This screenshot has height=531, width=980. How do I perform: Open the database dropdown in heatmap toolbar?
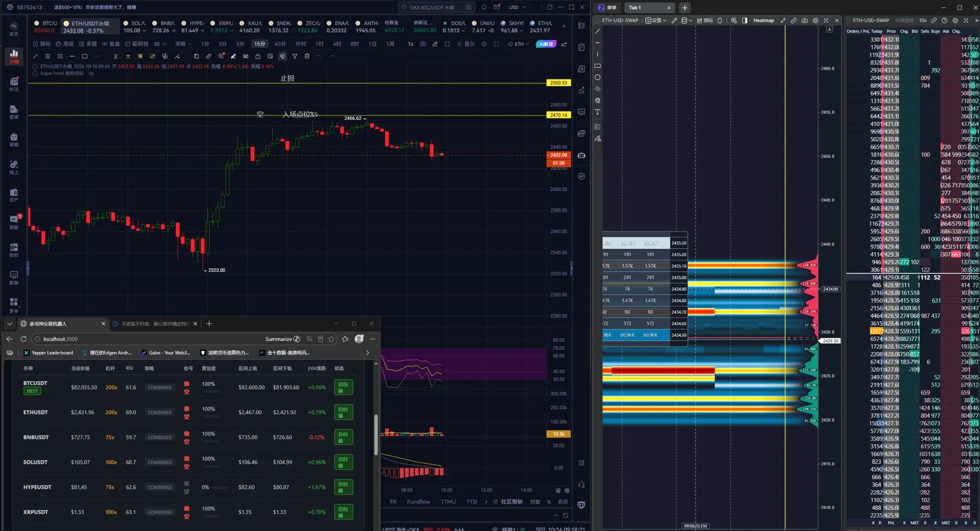[686, 21]
